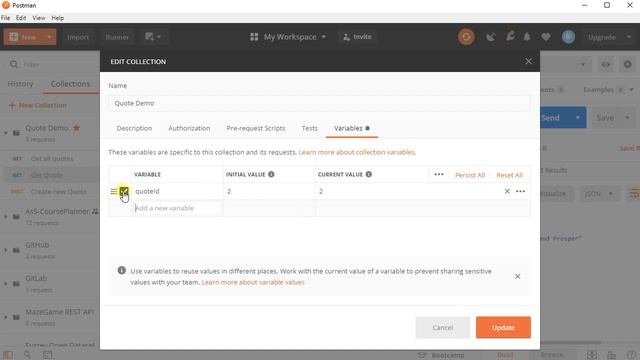Open the File menu
The height and width of the screenshot is (360, 640).
coord(6,18)
